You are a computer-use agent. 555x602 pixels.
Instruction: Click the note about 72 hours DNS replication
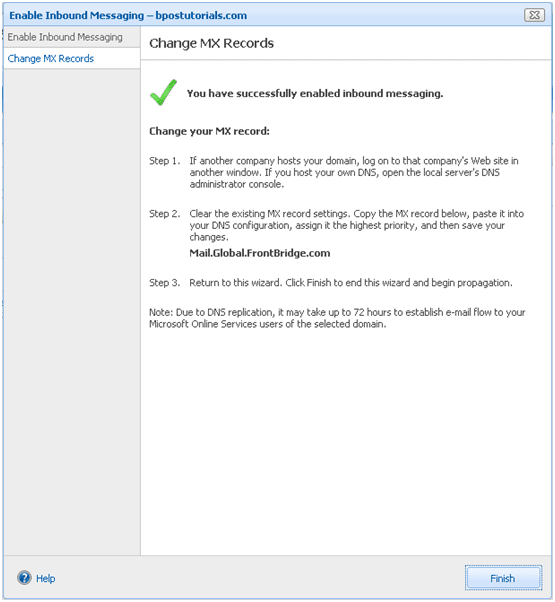tap(337, 318)
